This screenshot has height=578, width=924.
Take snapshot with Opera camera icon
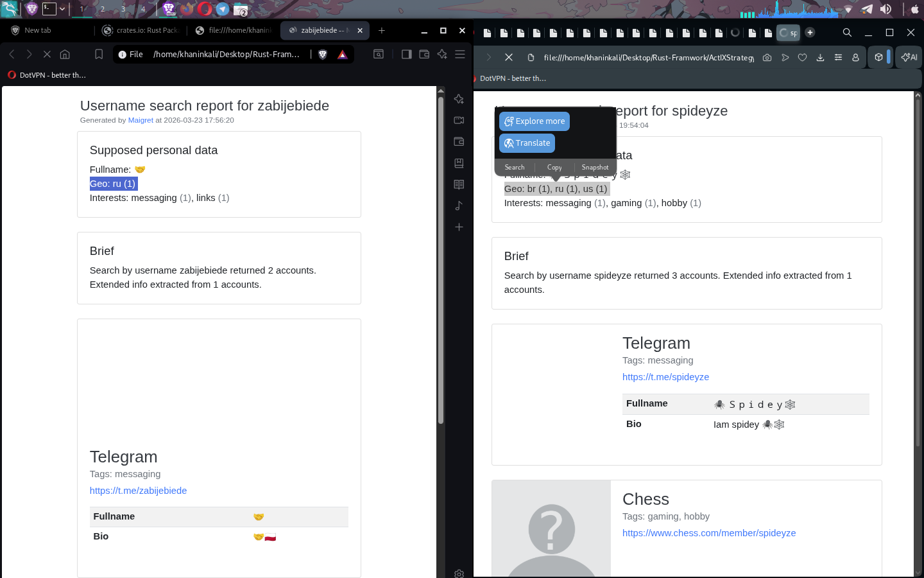tap(767, 57)
